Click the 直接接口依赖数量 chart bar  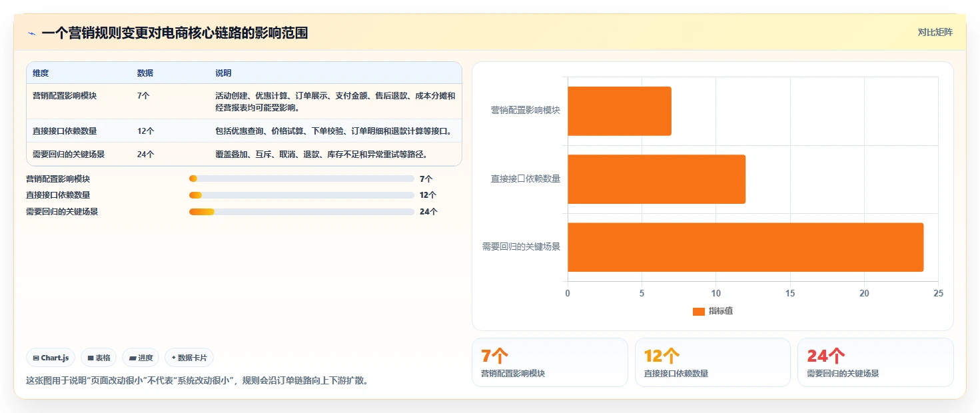click(x=656, y=179)
